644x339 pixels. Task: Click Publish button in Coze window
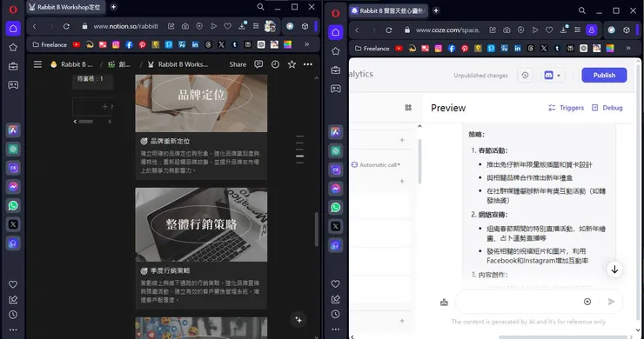coord(604,75)
